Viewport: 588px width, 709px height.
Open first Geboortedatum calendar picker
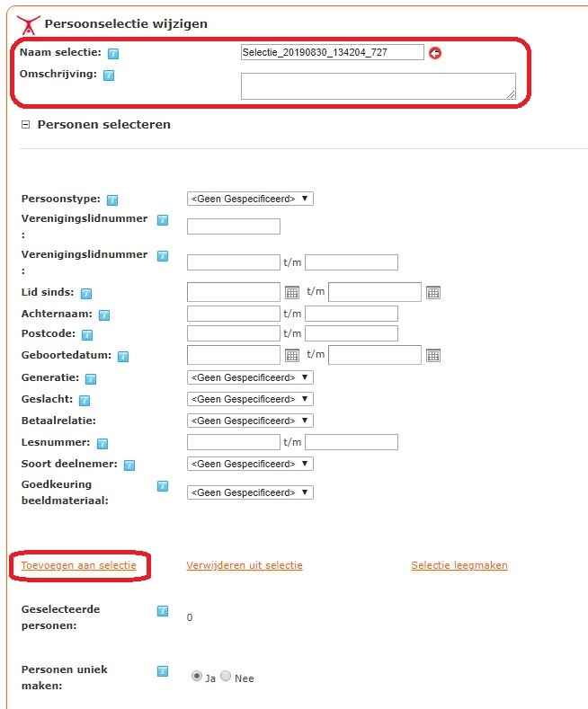292,356
